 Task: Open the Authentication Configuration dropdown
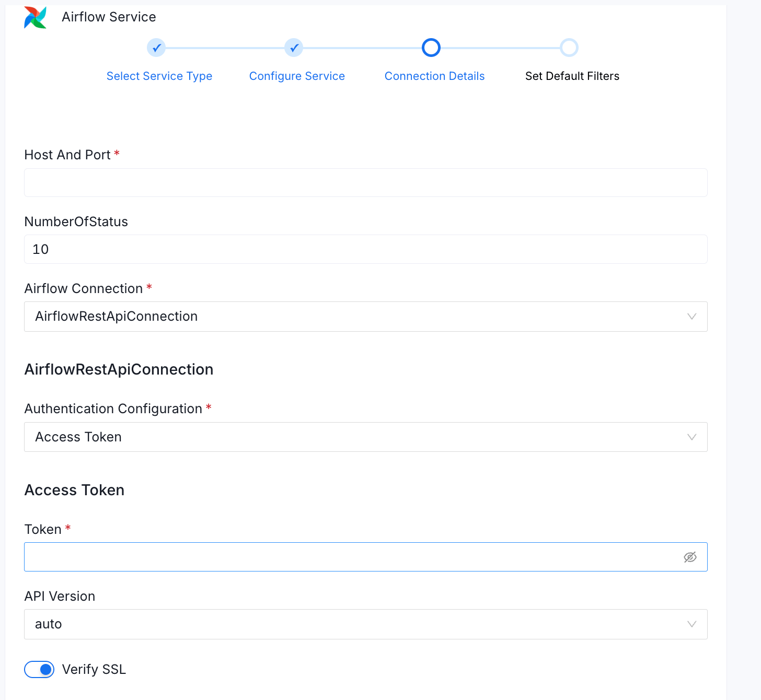click(366, 437)
